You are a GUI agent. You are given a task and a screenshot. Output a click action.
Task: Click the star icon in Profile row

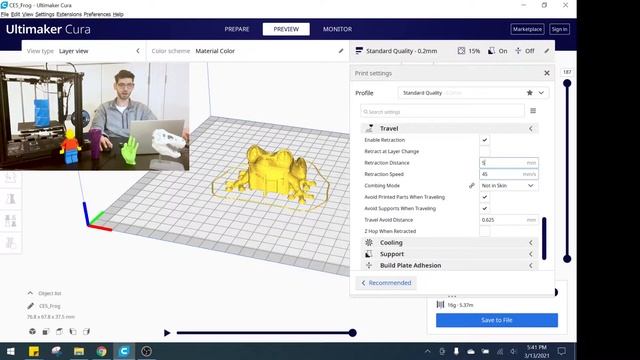529,93
